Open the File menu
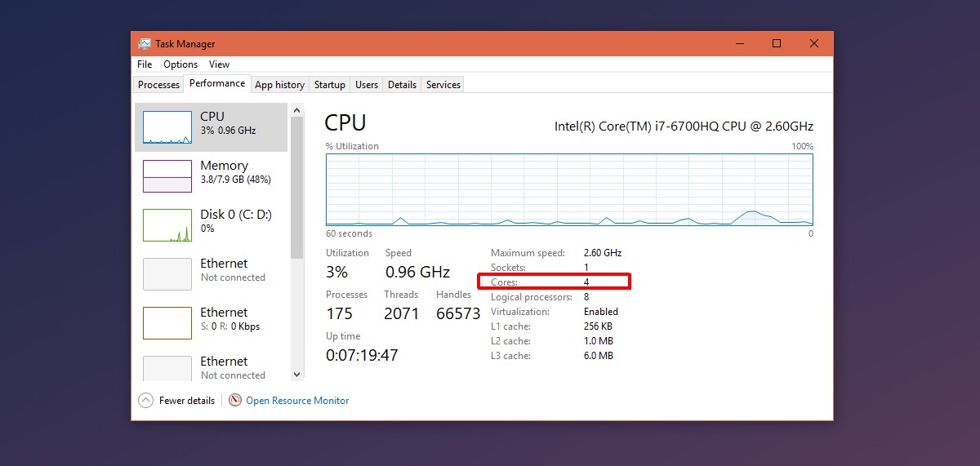 point(145,64)
